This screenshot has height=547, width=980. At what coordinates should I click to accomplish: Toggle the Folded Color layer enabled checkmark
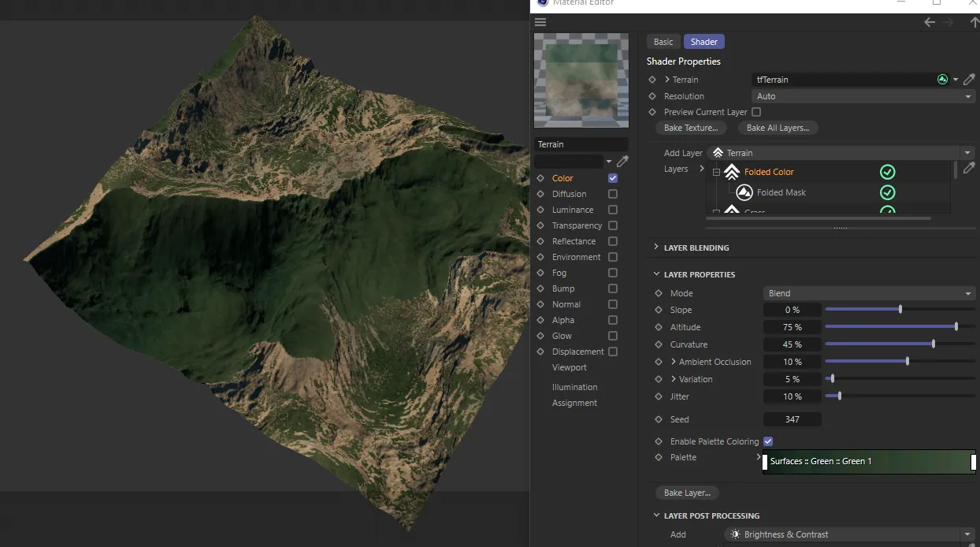(887, 172)
